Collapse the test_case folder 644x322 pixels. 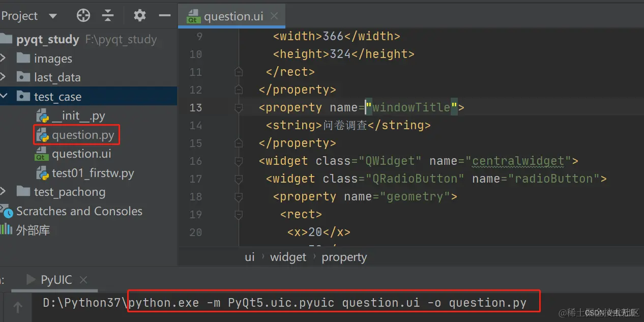[x=3, y=97]
